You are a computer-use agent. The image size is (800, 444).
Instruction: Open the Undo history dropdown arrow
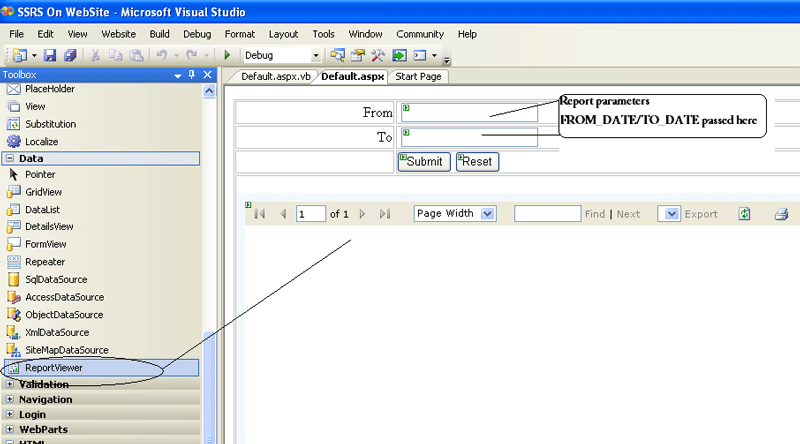click(x=176, y=55)
